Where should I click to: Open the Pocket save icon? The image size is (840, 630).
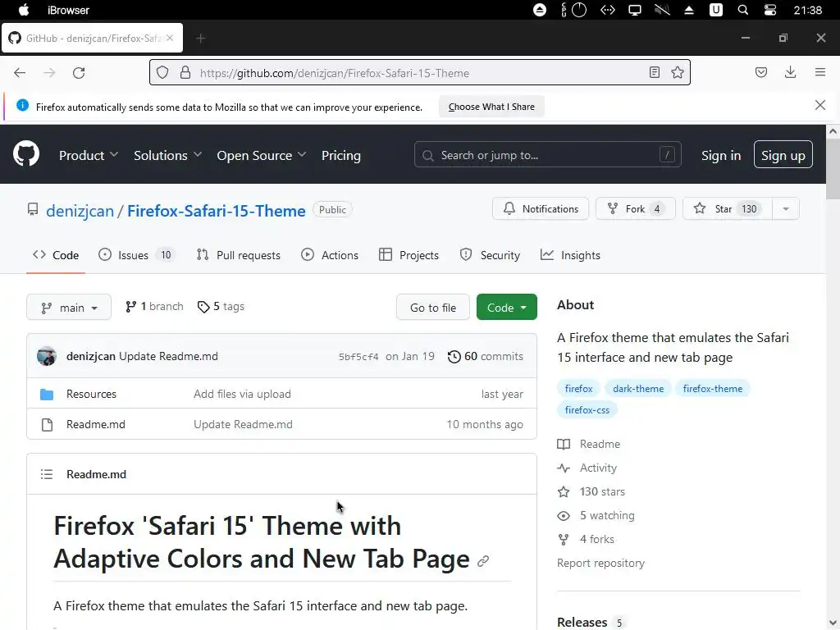pyautogui.click(x=760, y=72)
